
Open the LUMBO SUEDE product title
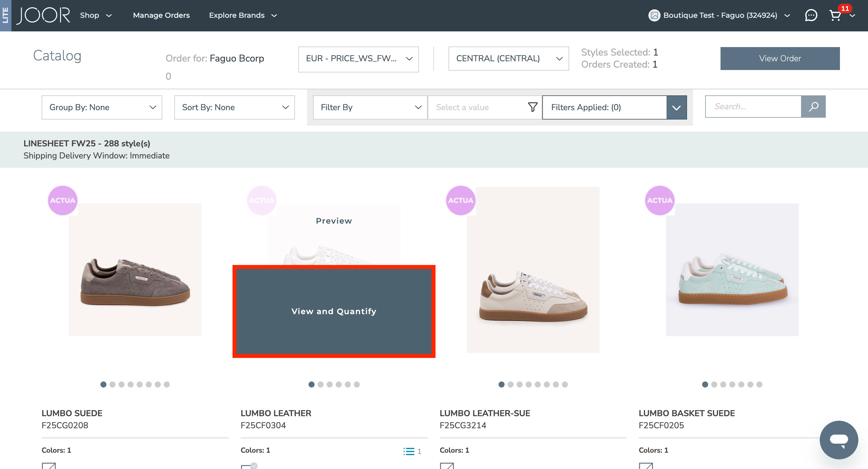(x=72, y=413)
